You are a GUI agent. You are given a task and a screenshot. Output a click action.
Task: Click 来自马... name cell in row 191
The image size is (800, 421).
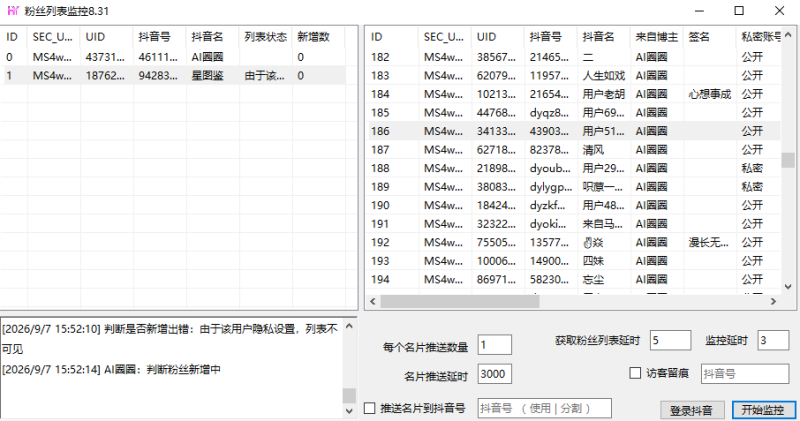click(603, 224)
